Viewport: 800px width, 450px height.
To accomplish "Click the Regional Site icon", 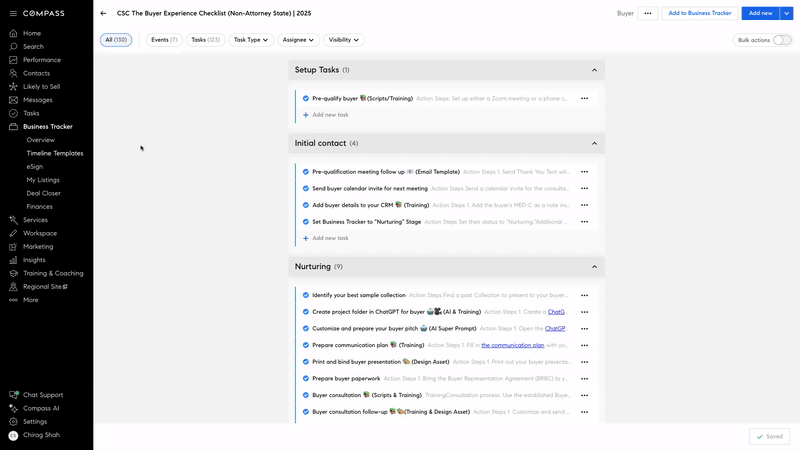I will click(13, 287).
